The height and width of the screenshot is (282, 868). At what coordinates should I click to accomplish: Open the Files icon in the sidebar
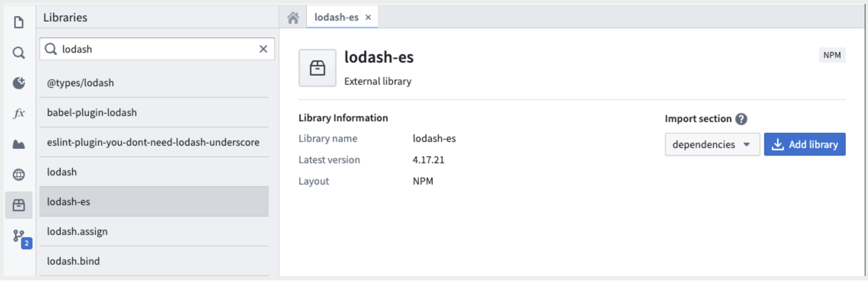click(x=19, y=22)
